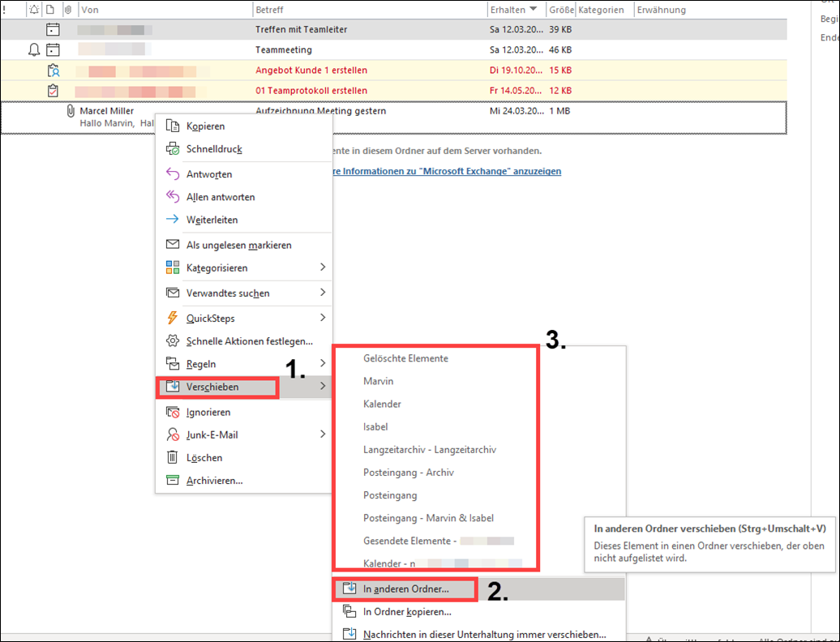This screenshot has width=840, height=642.
Task: Click the Weiterleiten forward arrow icon
Action: [173, 219]
